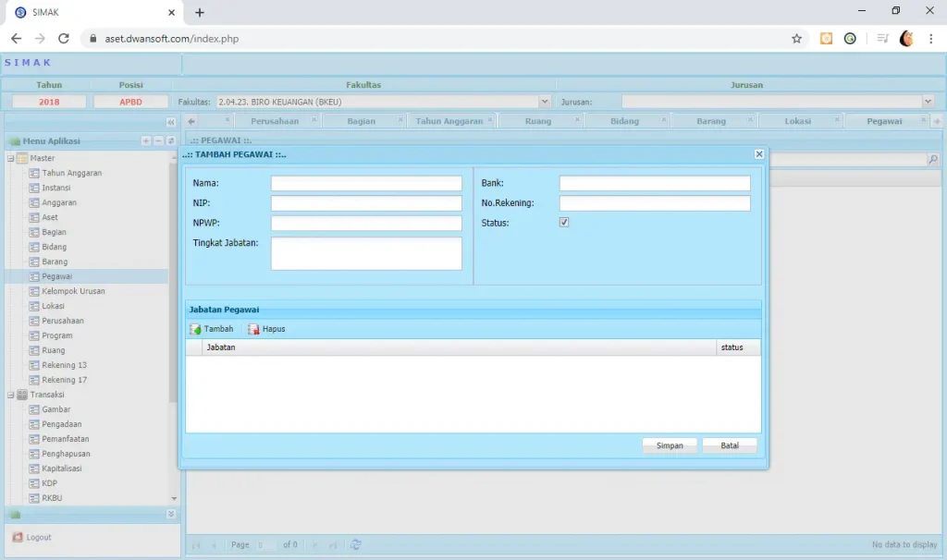Close the Tambah Pegawai dialog
Screen dimensions: 947x560
pyautogui.click(x=759, y=154)
